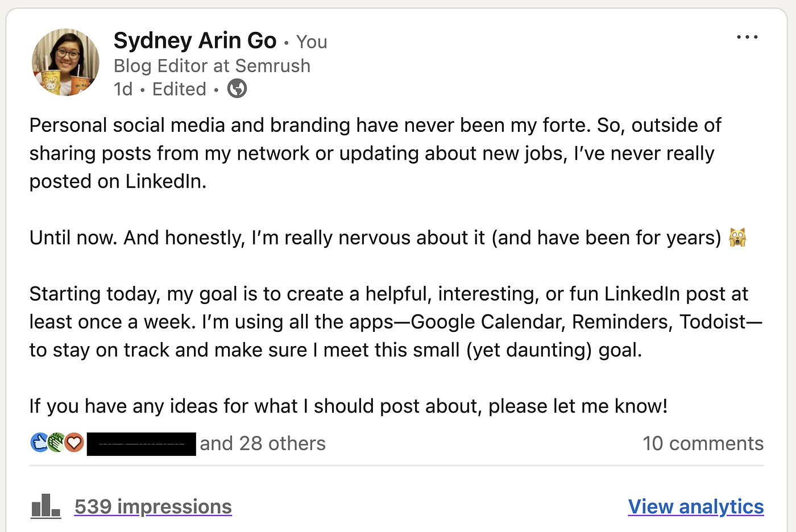Click the scared cat emoji in the post

coord(738,238)
